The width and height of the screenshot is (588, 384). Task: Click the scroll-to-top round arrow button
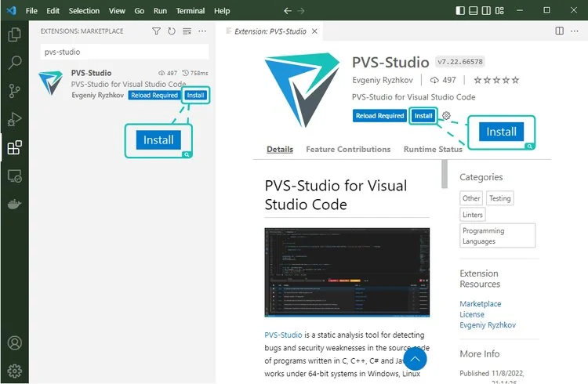click(415, 359)
